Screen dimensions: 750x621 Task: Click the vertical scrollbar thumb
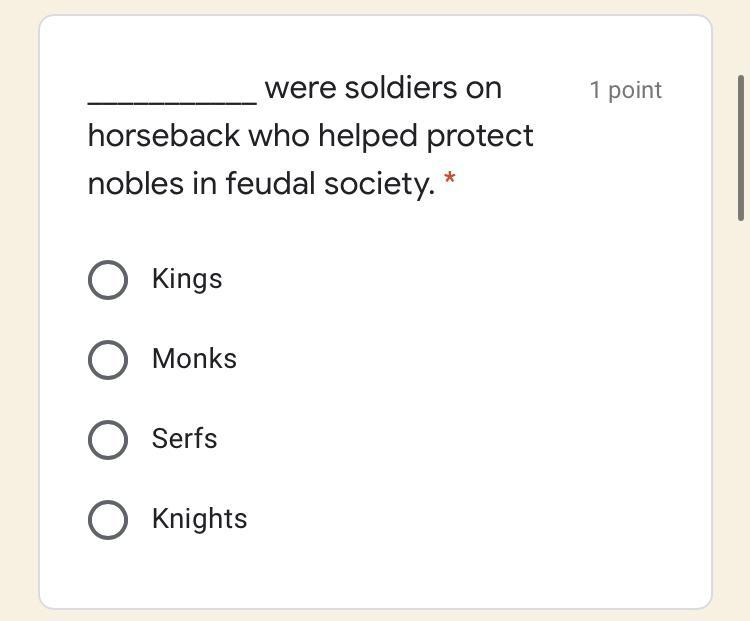click(741, 148)
